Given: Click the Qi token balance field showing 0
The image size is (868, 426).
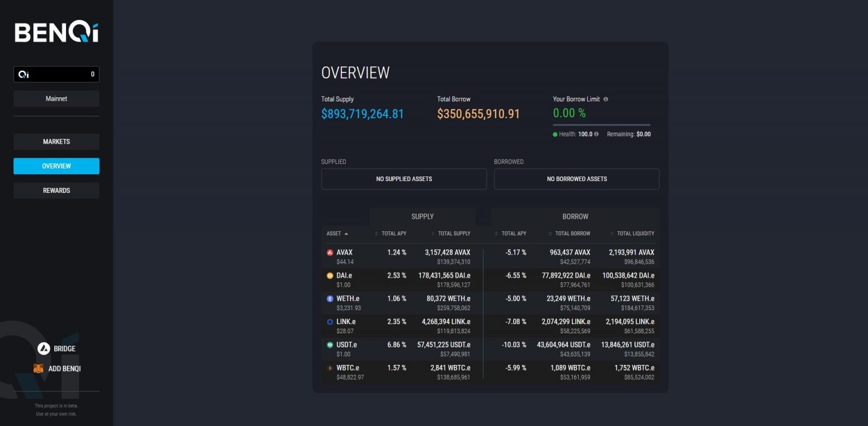Looking at the screenshot, I should (57, 74).
